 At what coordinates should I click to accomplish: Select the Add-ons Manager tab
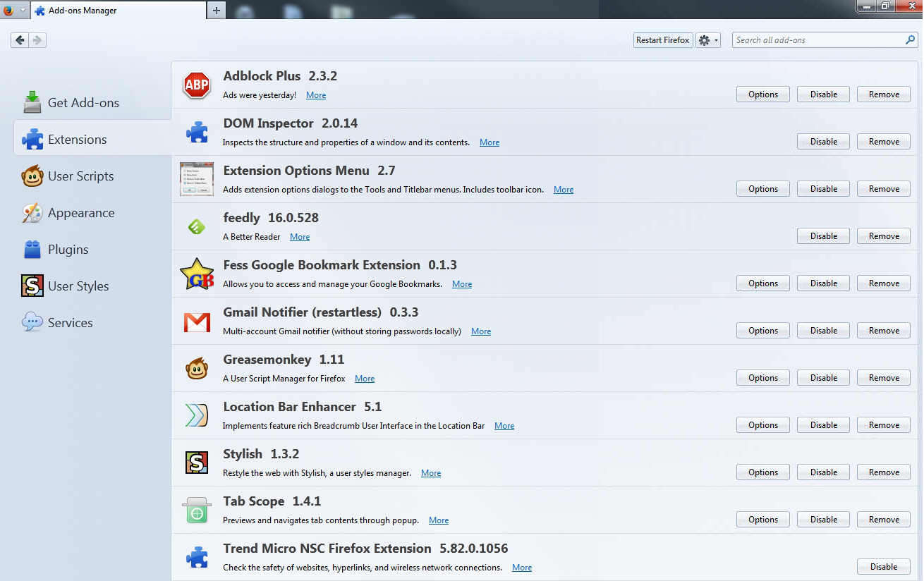click(x=118, y=10)
